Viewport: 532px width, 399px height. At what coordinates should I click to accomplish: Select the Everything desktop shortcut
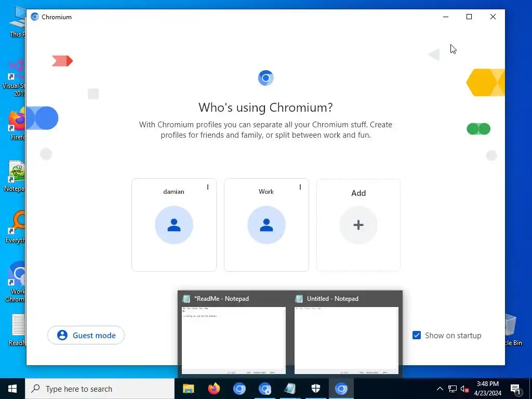(15, 227)
